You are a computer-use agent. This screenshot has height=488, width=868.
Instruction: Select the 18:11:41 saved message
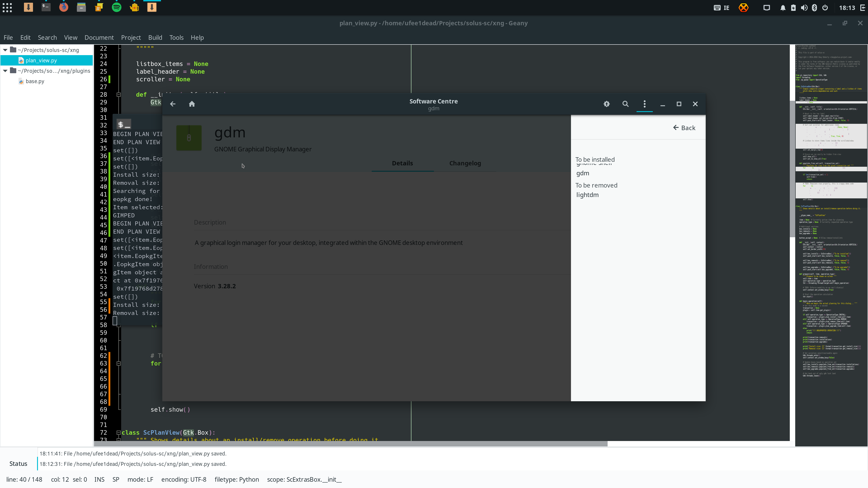coord(133,454)
